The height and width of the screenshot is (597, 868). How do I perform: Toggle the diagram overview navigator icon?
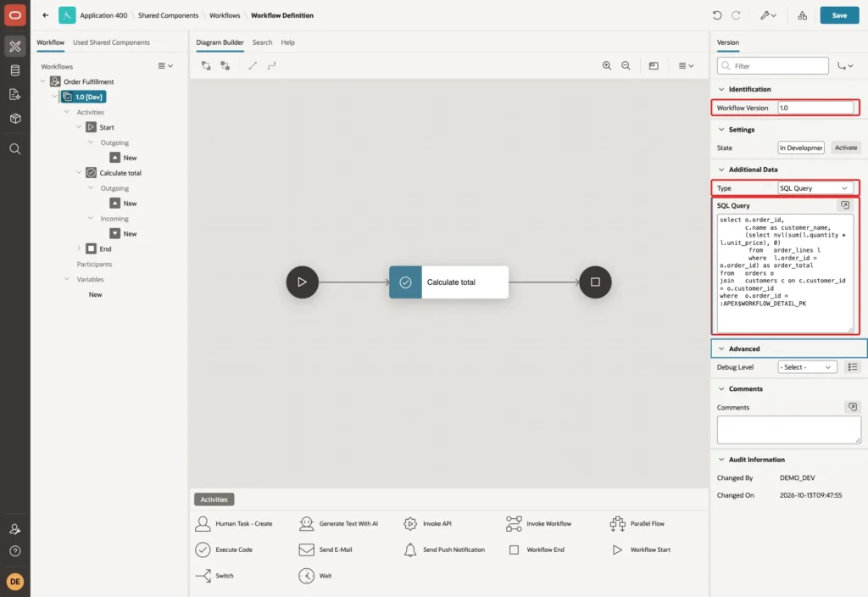tap(654, 65)
